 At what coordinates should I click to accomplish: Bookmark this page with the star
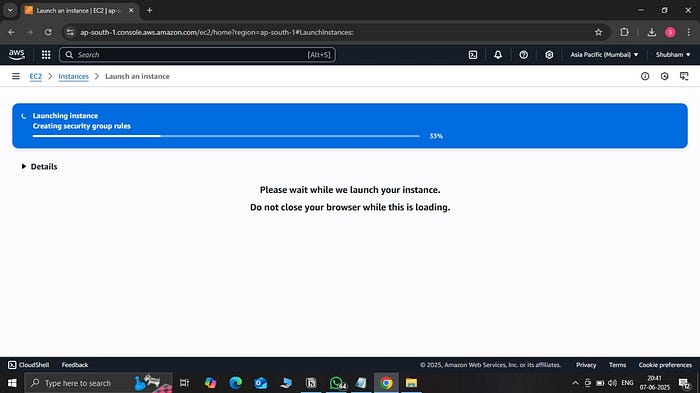[598, 32]
